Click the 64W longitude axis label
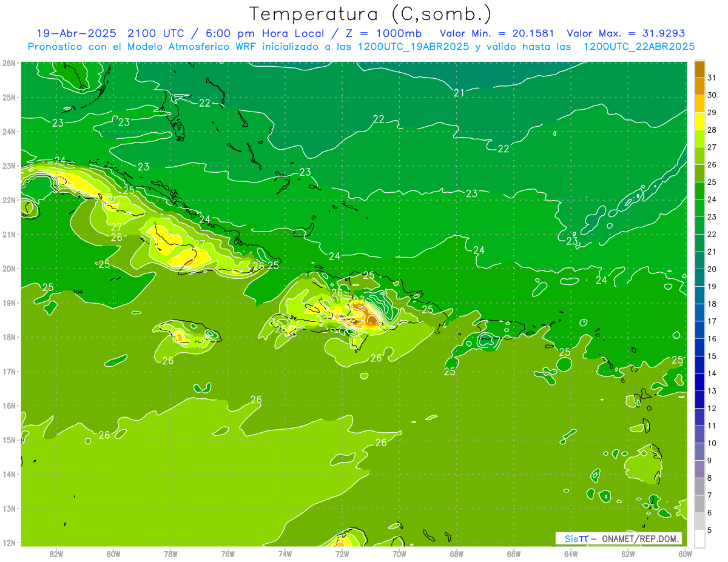This screenshot has height=562, width=728. click(570, 554)
